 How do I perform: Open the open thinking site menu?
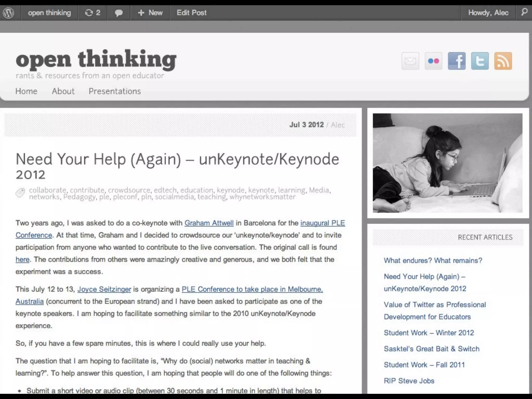point(49,13)
